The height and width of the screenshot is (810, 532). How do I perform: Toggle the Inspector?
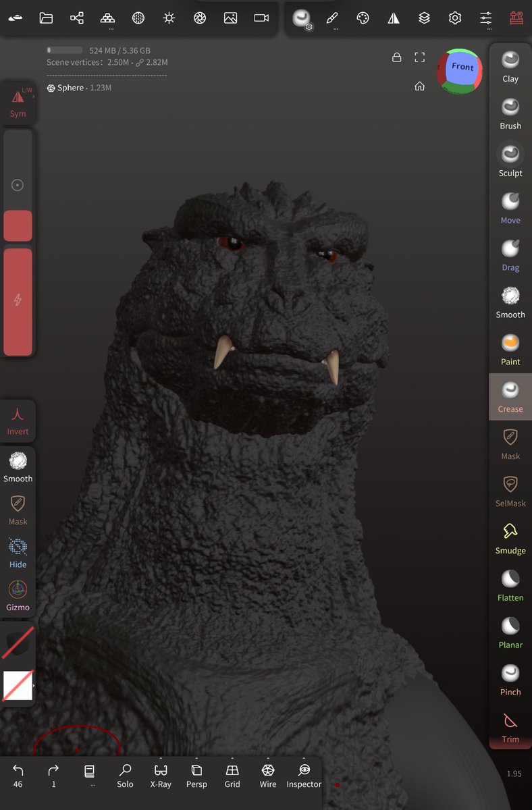[304, 776]
